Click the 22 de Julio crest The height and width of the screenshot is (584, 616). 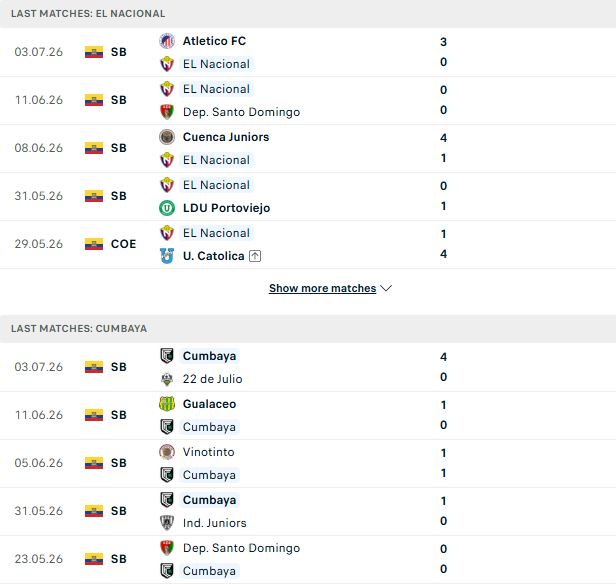[167, 379]
